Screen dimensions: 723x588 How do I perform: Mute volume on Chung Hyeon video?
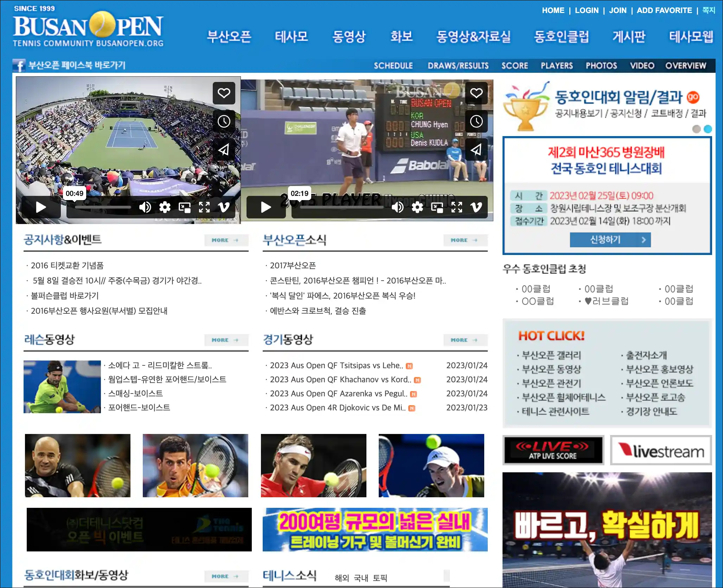point(397,207)
